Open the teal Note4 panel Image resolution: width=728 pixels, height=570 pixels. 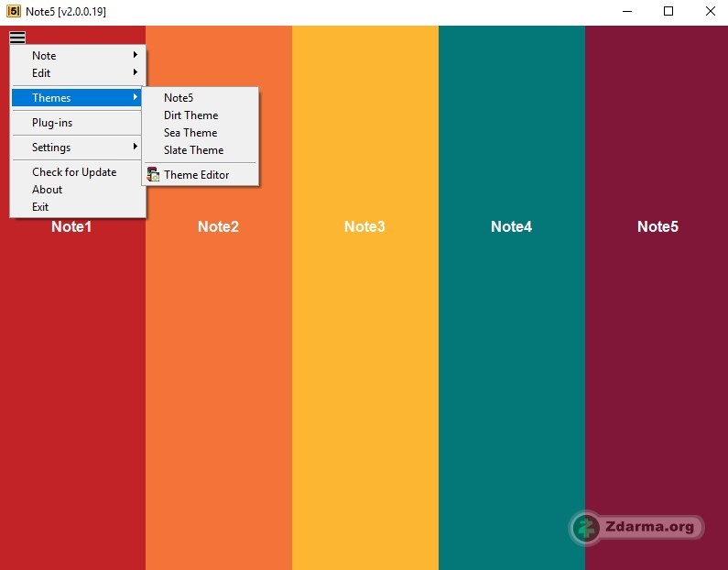coord(512,297)
